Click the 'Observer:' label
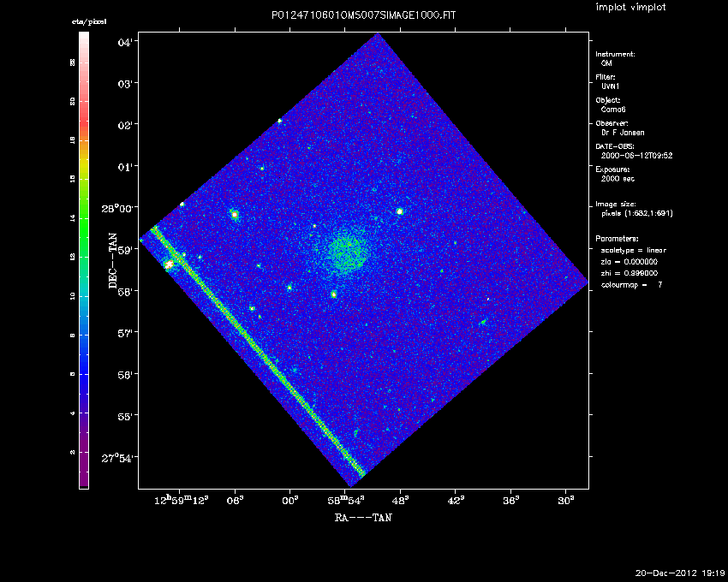 click(x=612, y=123)
